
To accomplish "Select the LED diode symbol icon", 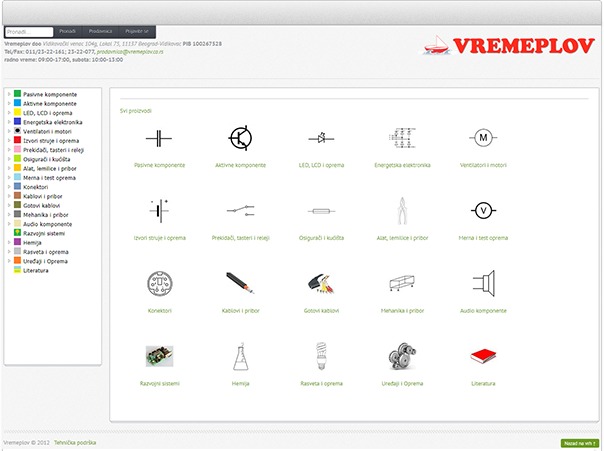I will click(321, 137).
